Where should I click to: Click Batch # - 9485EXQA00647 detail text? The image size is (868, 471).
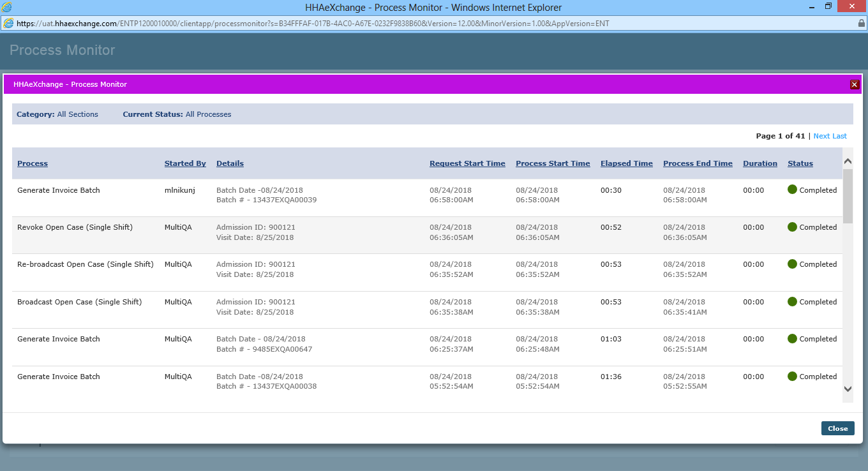point(264,349)
